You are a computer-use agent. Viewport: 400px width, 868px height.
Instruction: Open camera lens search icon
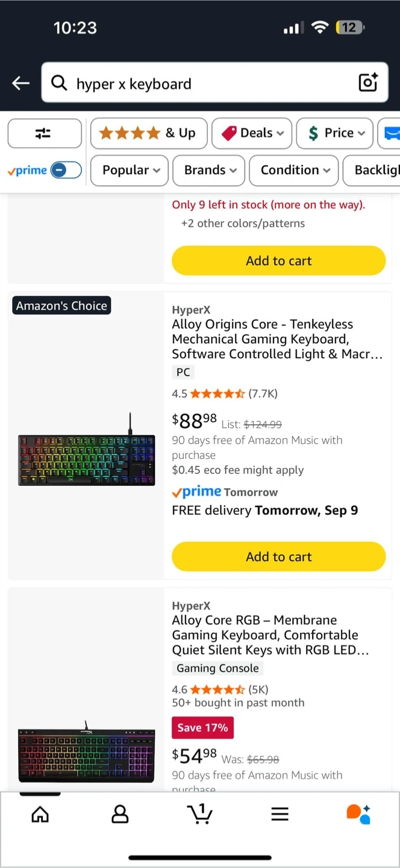coord(367,83)
